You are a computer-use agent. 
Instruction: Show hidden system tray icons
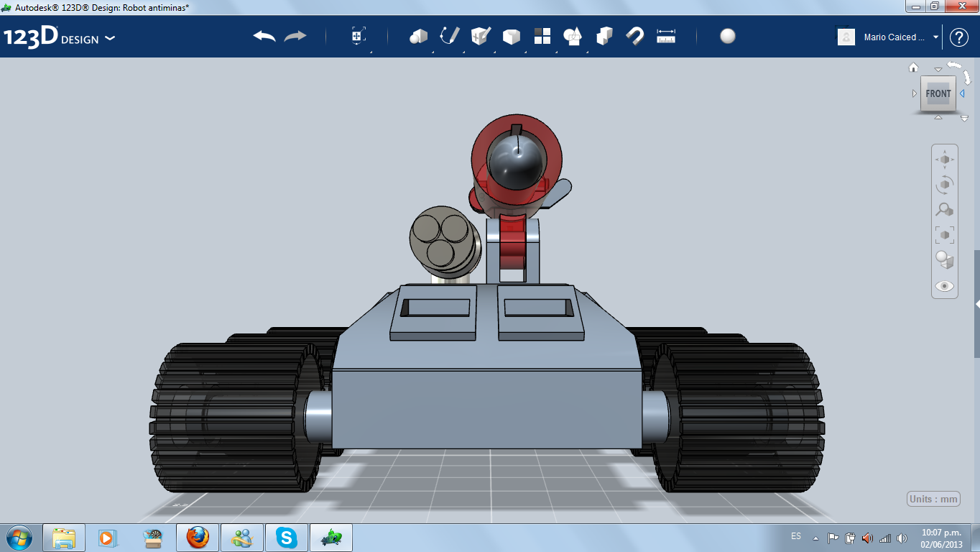click(x=815, y=538)
